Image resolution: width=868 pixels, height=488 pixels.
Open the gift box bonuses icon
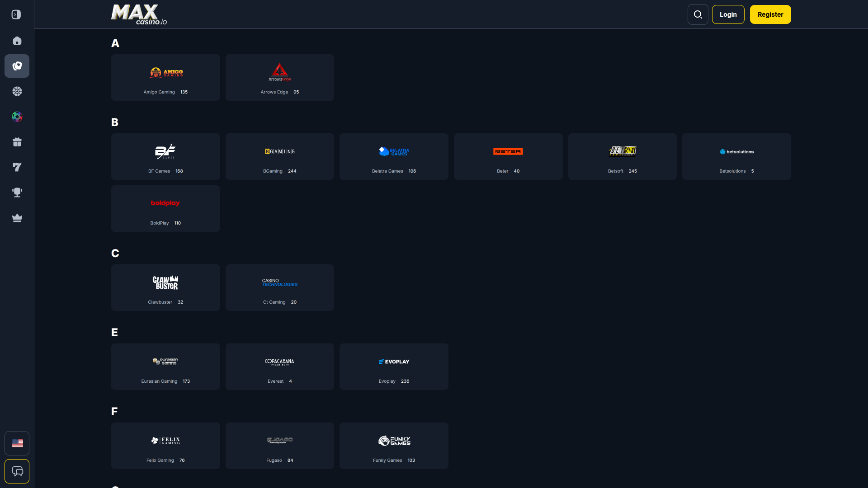point(17,142)
